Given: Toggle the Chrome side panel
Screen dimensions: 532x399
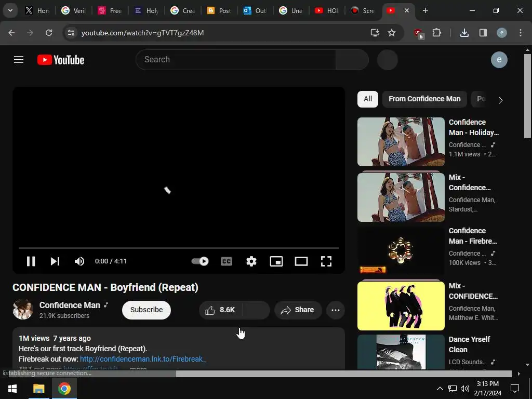Looking at the screenshot, I should [x=483, y=33].
